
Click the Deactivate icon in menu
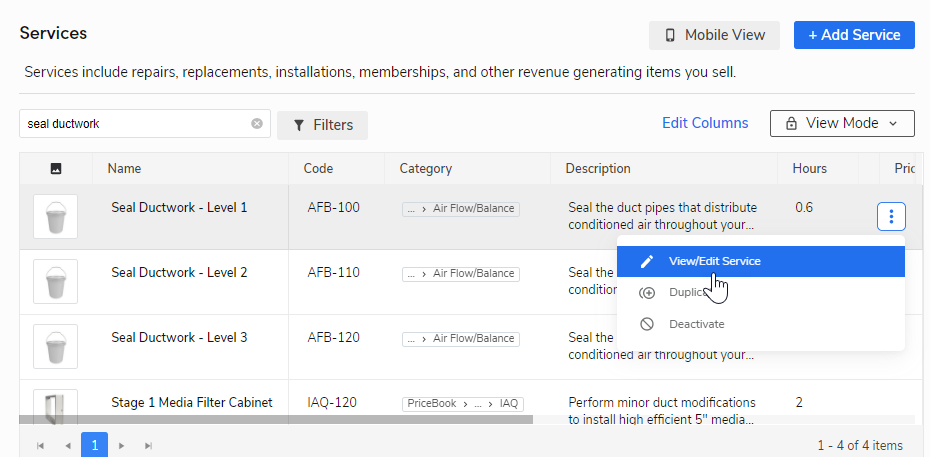647,324
